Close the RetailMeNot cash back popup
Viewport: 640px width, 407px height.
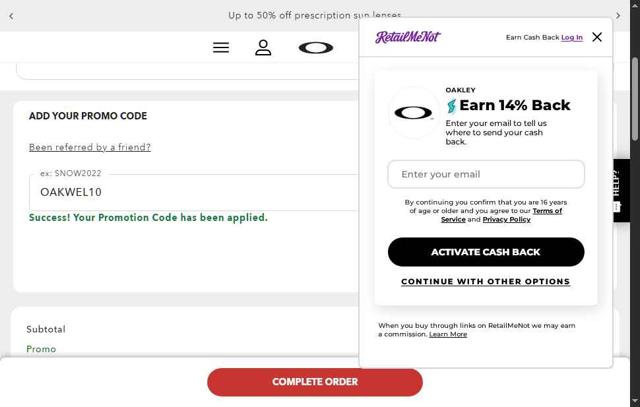tap(597, 37)
